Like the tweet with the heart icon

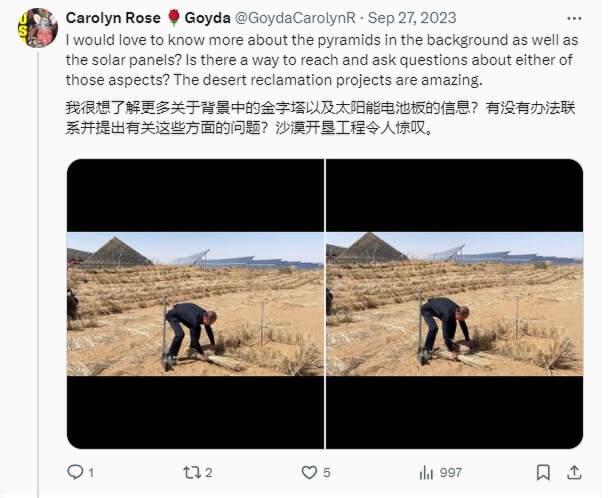(309, 472)
